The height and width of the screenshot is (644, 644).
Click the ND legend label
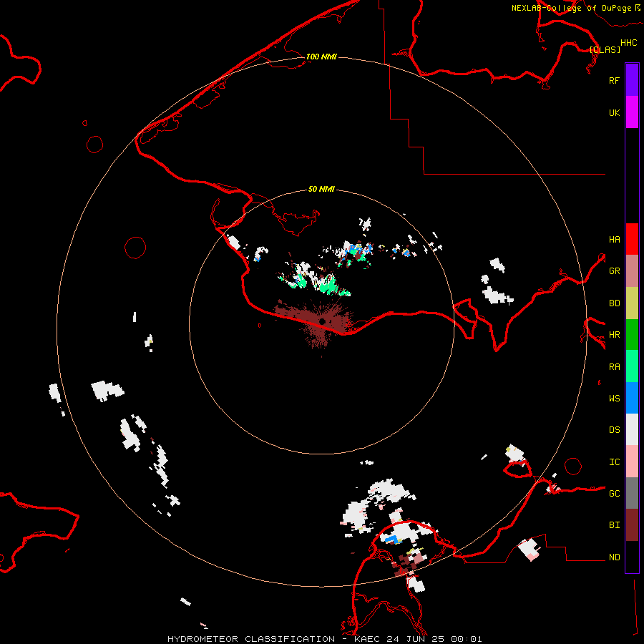(614, 557)
